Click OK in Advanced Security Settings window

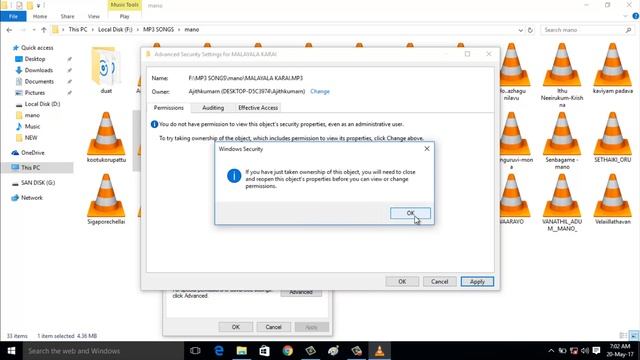[402, 282]
